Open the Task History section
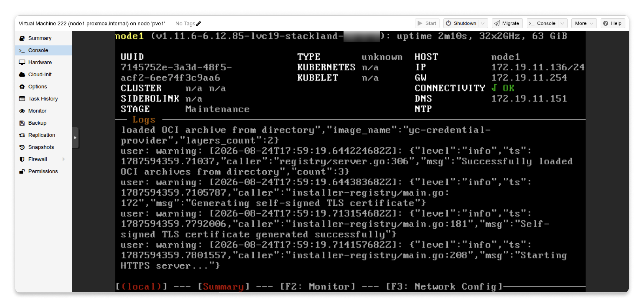This screenshot has height=308, width=644. pyautogui.click(x=43, y=99)
